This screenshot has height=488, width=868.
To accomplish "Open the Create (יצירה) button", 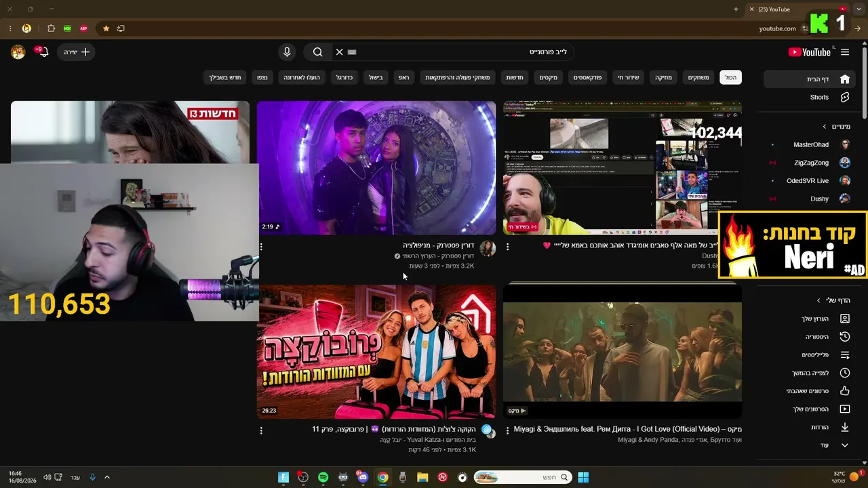I will tap(77, 52).
